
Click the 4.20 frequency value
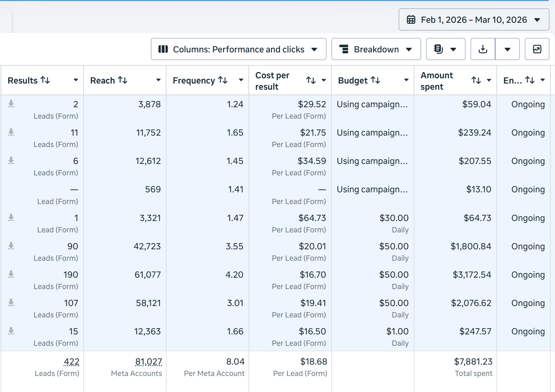coord(234,275)
